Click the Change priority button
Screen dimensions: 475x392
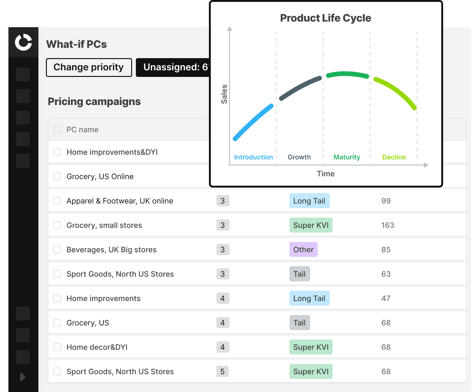[x=89, y=67]
